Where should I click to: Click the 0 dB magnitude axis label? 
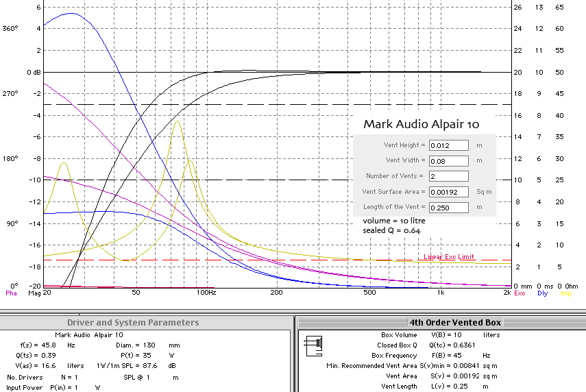tap(34, 73)
